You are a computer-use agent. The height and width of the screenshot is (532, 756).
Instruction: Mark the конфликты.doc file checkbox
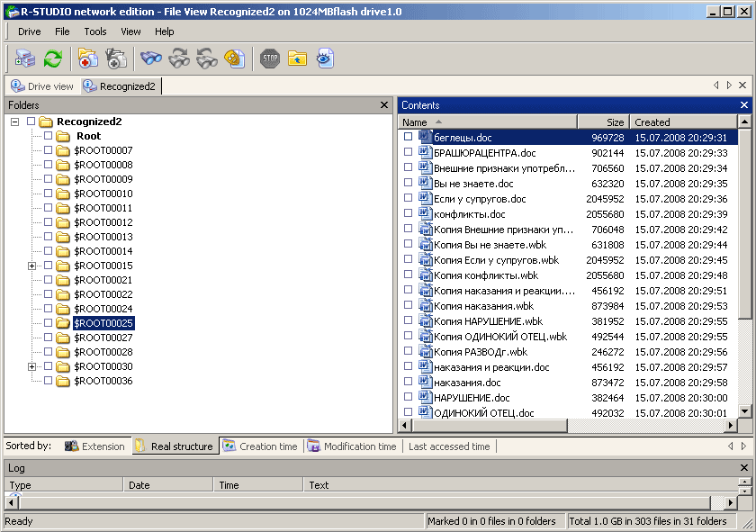click(408, 213)
